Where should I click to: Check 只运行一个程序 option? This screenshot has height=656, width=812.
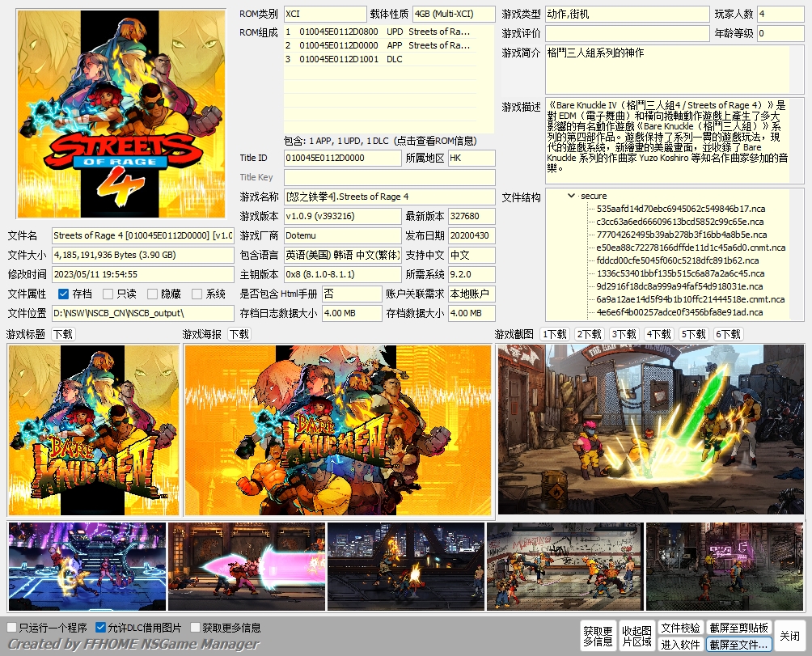[x=12, y=628]
